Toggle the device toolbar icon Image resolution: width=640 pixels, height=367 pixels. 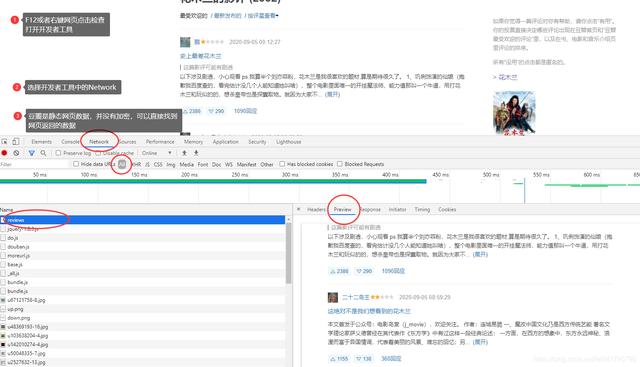tap(16, 141)
